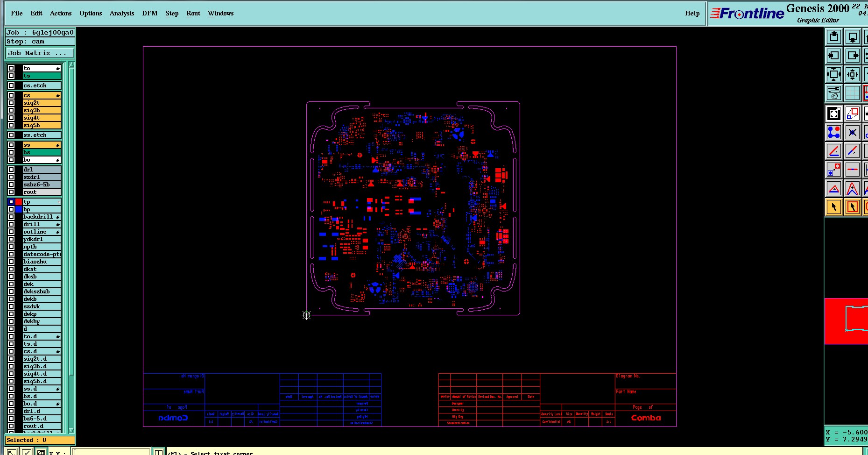Select the blue-red connected nodes tool
The width and height of the screenshot is (868, 455).
click(x=834, y=132)
